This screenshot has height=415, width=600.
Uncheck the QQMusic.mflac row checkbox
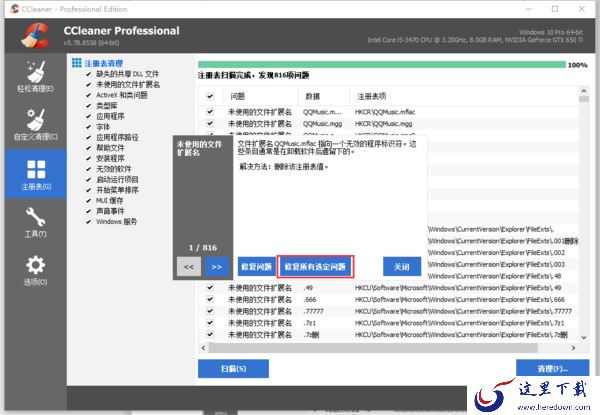coord(210,112)
